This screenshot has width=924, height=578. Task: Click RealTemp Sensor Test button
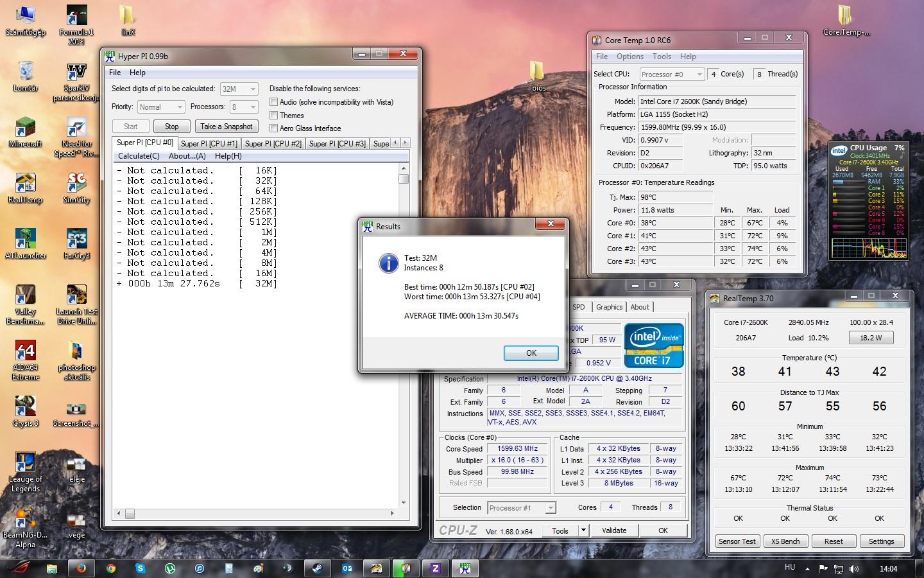pyautogui.click(x=737, y=541)
